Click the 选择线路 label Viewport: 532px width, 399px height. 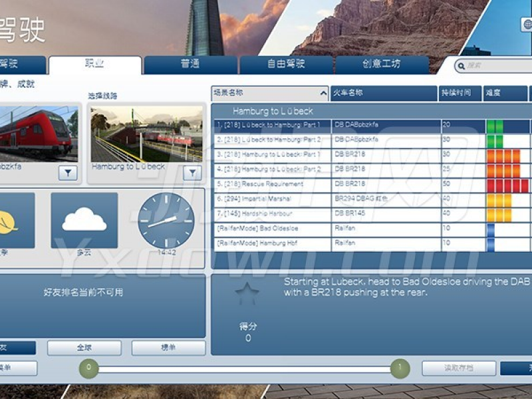tap(103, 96)
